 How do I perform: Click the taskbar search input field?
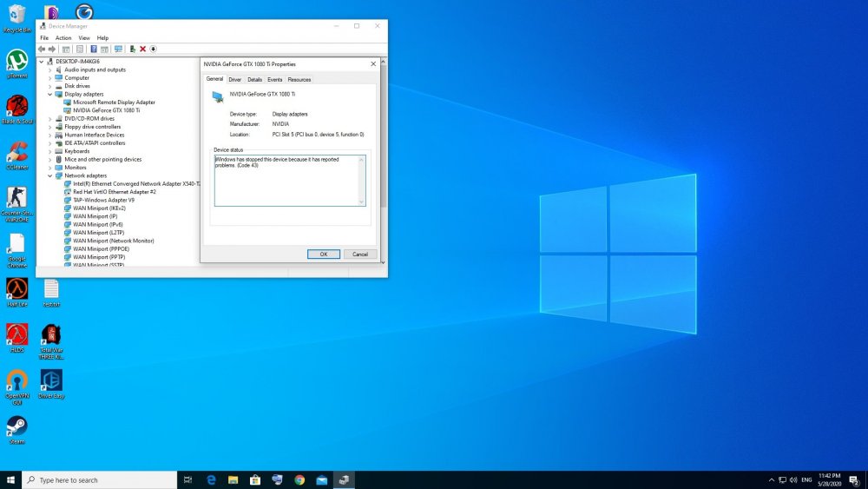100,480
